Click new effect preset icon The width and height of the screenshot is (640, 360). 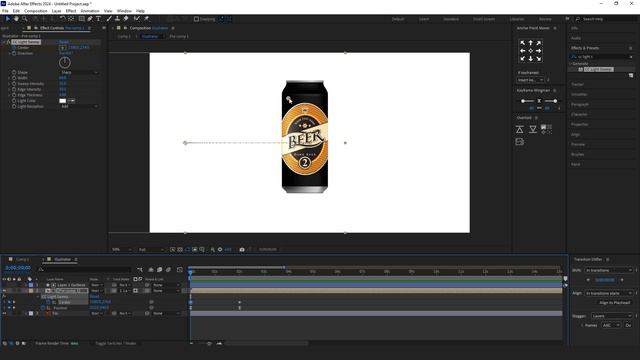pyautogui.click(x=631, y=76)
